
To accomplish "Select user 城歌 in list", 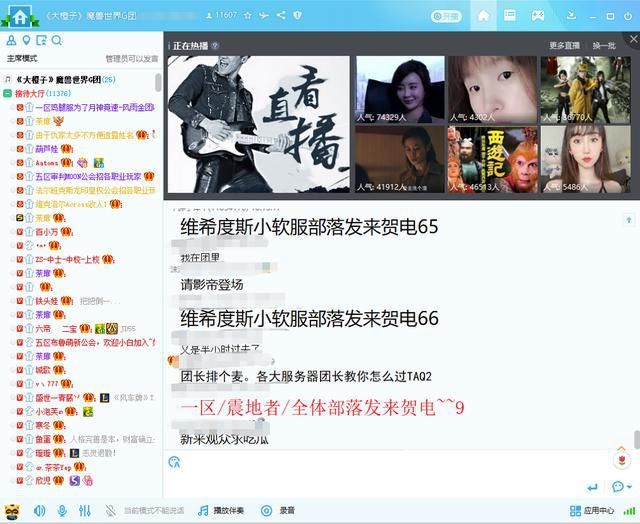I will [43, 370].
